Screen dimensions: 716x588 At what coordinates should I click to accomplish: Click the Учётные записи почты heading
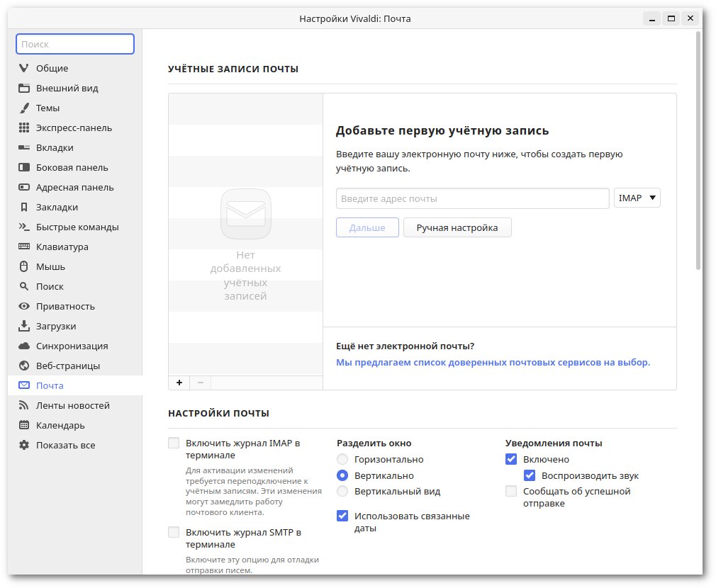click(x=233, y=69)
